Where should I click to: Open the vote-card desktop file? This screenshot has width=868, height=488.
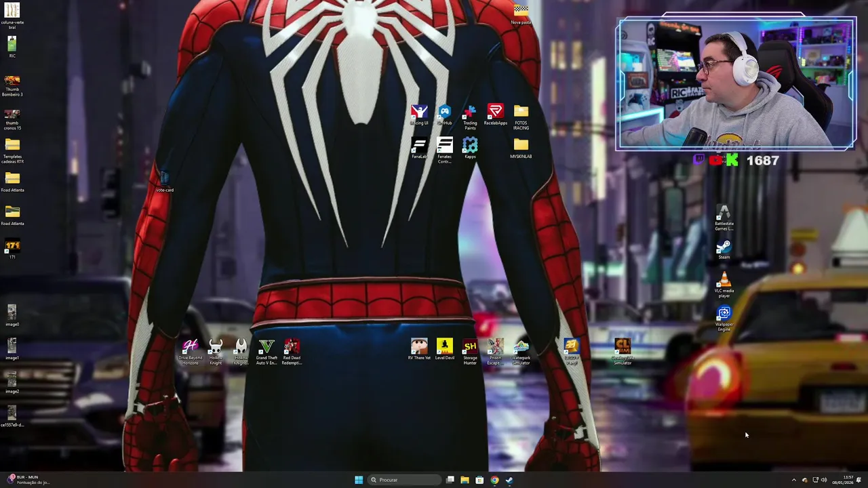165,182
